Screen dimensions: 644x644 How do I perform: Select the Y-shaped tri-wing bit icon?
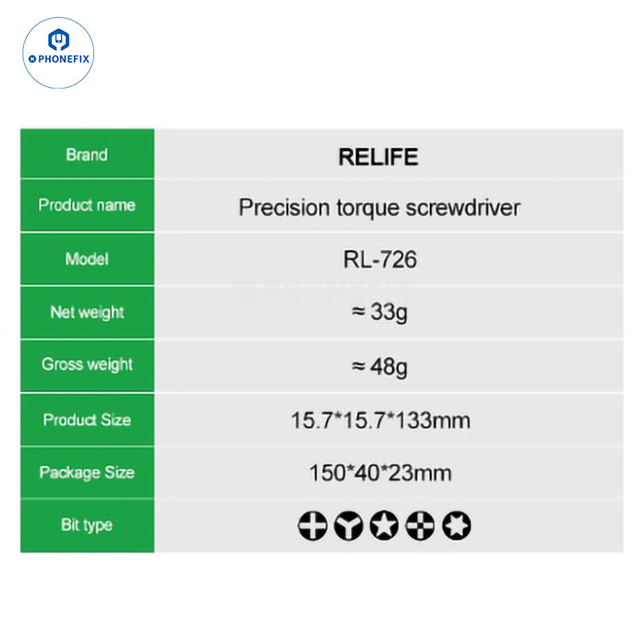(349, 526)
